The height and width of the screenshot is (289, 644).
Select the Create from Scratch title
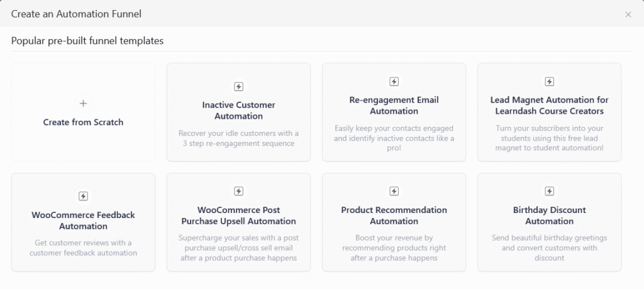84,122
